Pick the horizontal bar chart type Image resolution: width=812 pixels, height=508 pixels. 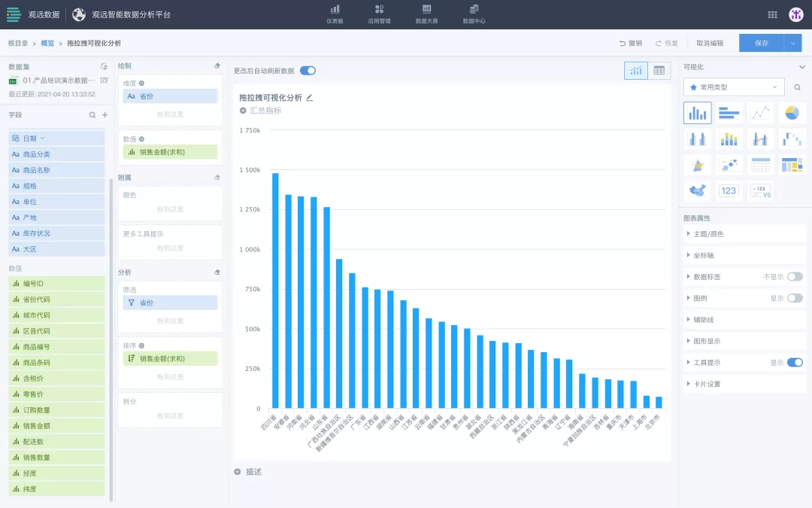(729, 113)
